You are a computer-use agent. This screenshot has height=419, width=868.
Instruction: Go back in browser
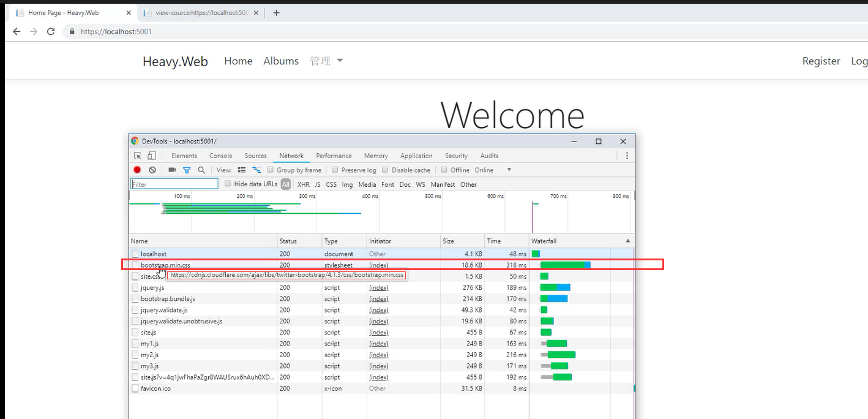[x=17, y=31]
